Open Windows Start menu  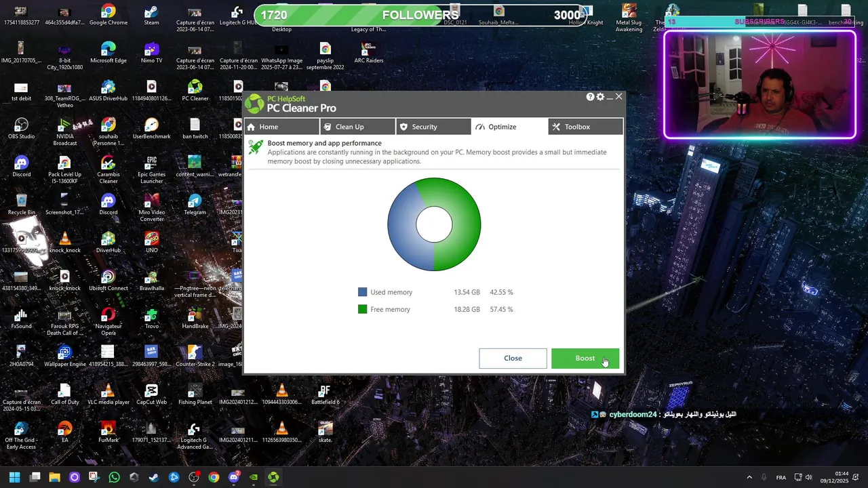coord(14,477)
